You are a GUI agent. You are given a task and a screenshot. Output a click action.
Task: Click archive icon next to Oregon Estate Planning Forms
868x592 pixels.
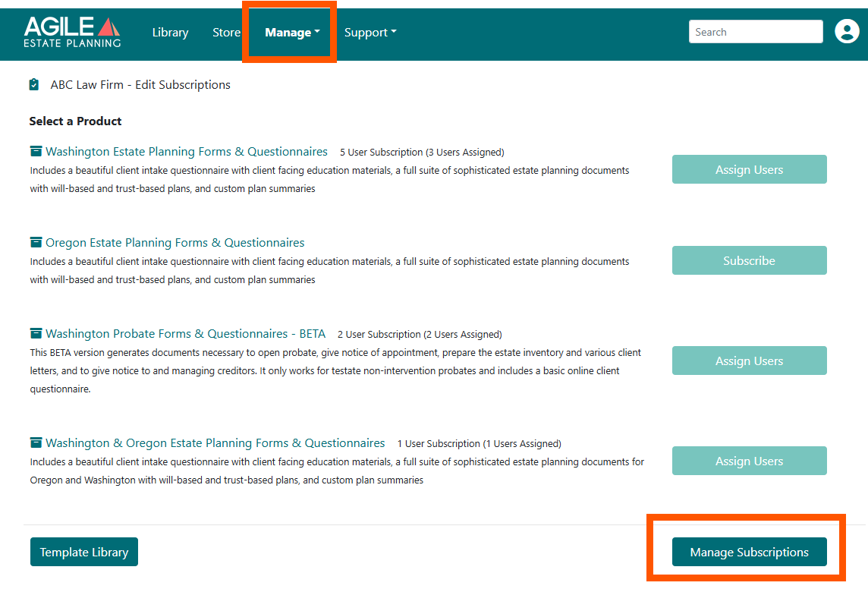point(36,242)
